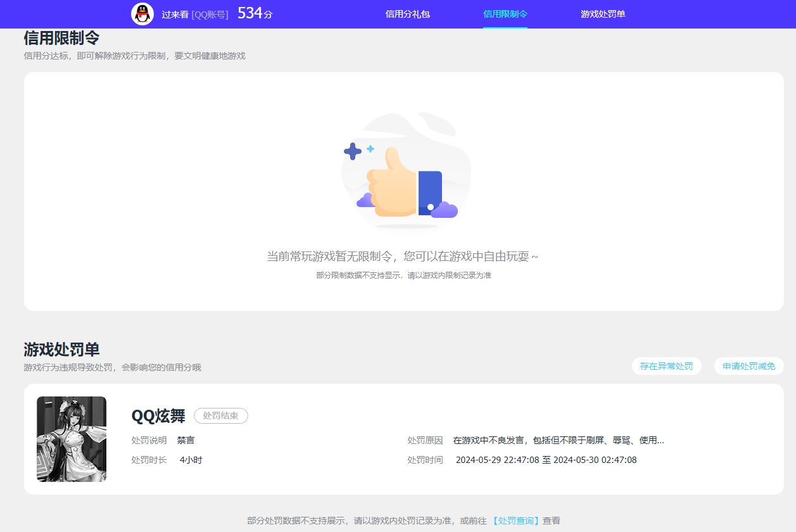Click the 处罚结束 status badge
Screen dimensions: 796x532
(220, 416)
